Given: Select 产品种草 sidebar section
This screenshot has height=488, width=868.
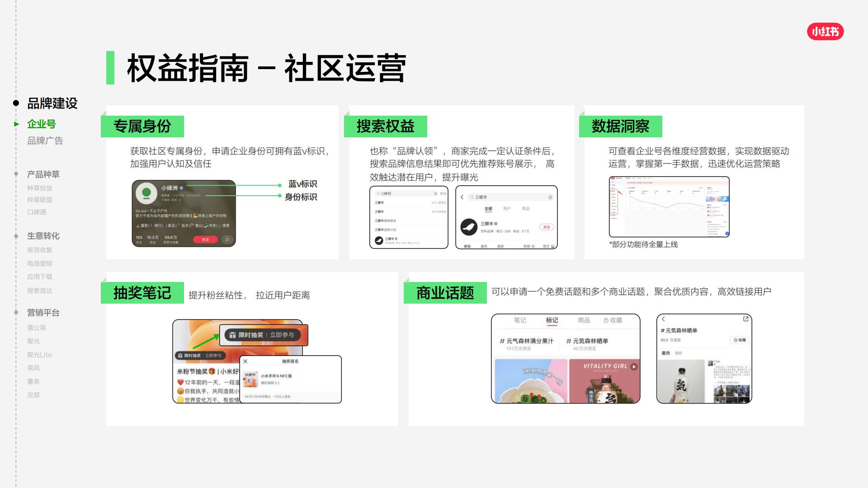Looking at the screenshot, I should coord(43,174).
